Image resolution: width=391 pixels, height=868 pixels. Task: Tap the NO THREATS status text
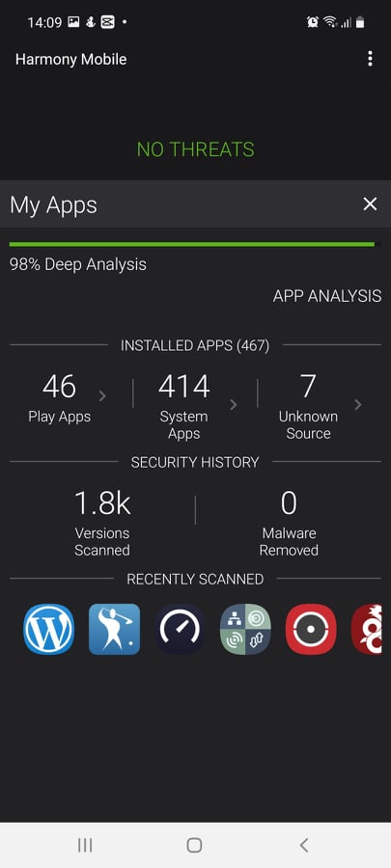195,149
